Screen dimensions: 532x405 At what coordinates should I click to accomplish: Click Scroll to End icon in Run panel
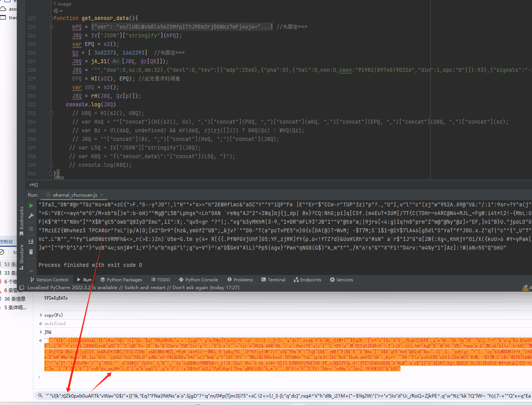click(31, 242)
